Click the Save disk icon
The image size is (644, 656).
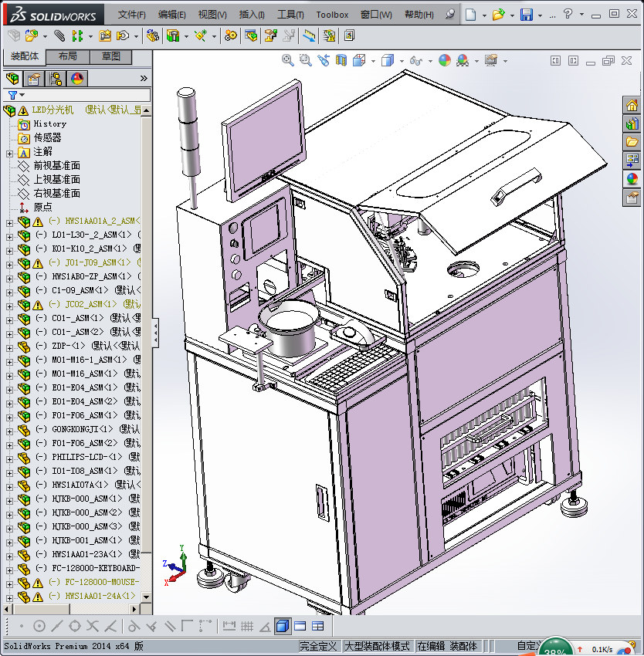526,15
